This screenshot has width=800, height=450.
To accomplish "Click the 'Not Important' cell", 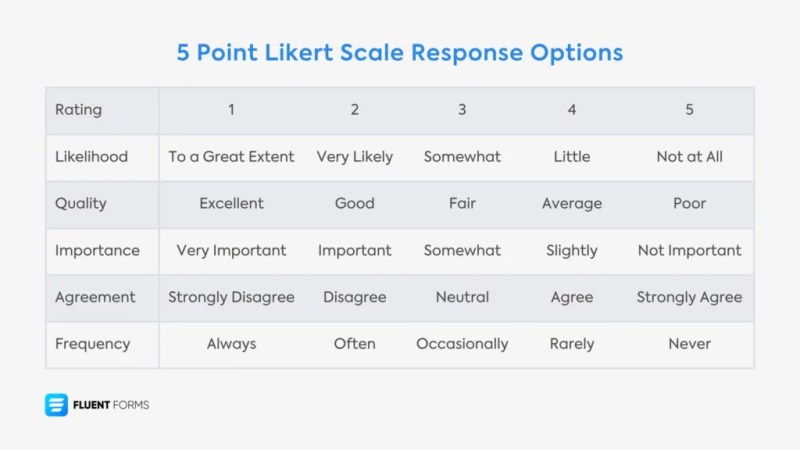I will click(x=689, y=251).
